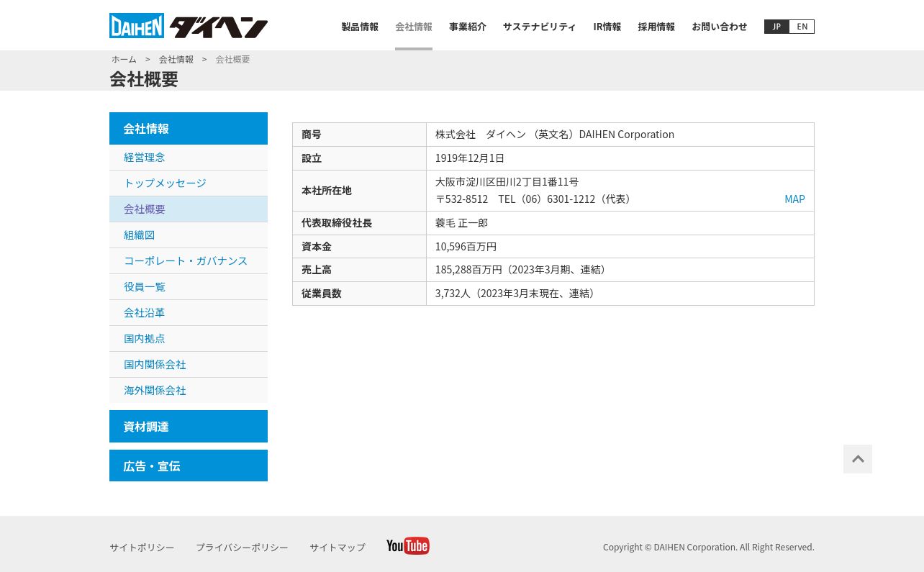Open 国内拠点 in the sidebar
Image resolution: width=924 pixels, height=572 pixels.
(189, 339)
